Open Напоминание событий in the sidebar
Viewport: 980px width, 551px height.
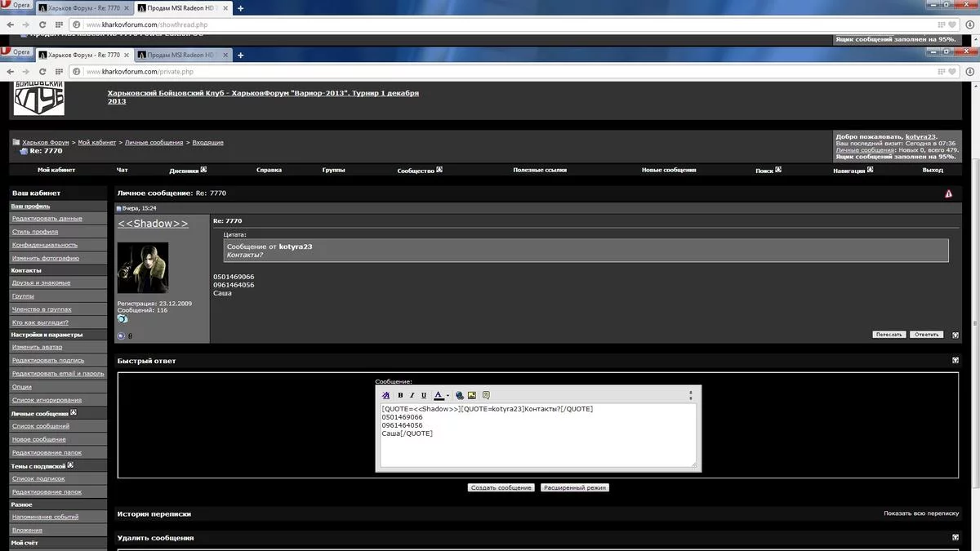point(45,517)
